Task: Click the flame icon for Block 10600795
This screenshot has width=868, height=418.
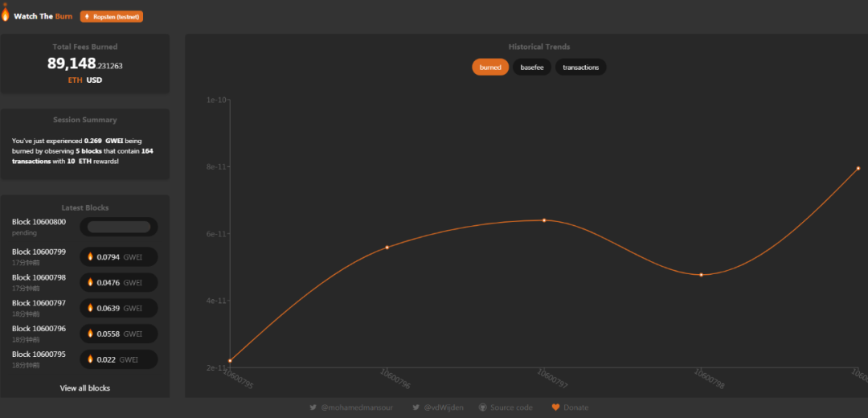Action: tap(90, 359)
